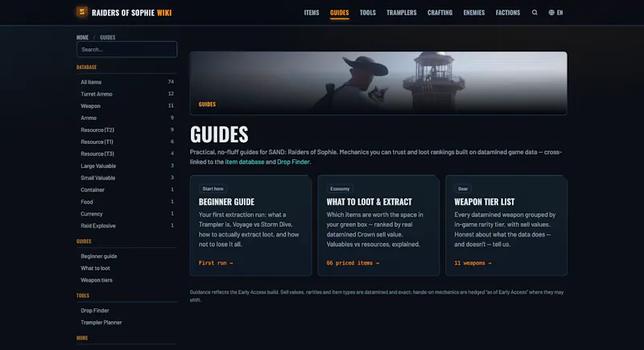Open Resource (T3) category
Screen dimensions: 644x350
click(127, 154)
